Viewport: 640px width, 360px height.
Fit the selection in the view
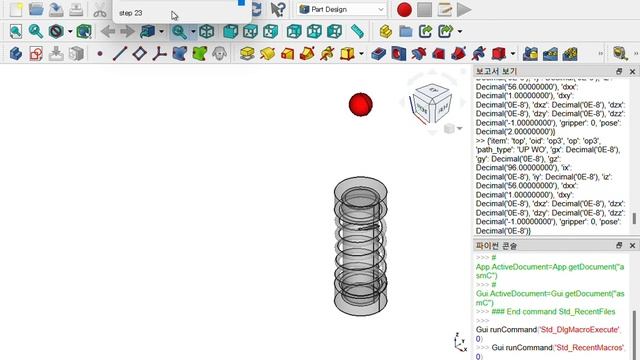coord(36,31)
